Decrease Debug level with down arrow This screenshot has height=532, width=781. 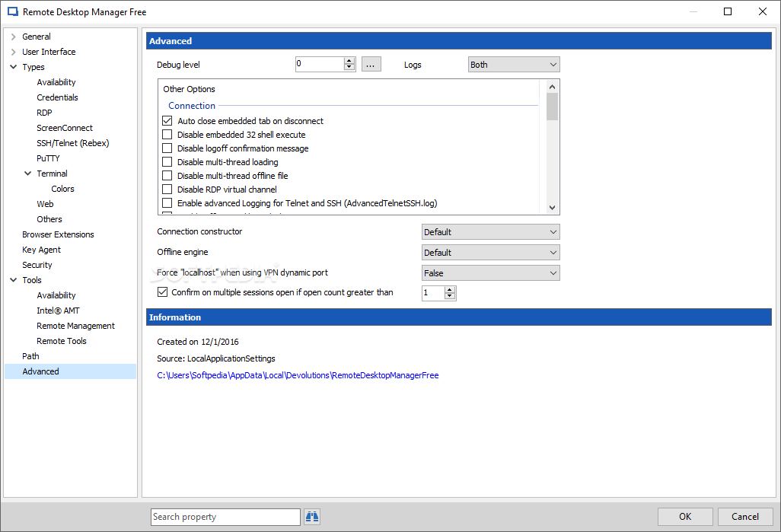coord(349,67)
